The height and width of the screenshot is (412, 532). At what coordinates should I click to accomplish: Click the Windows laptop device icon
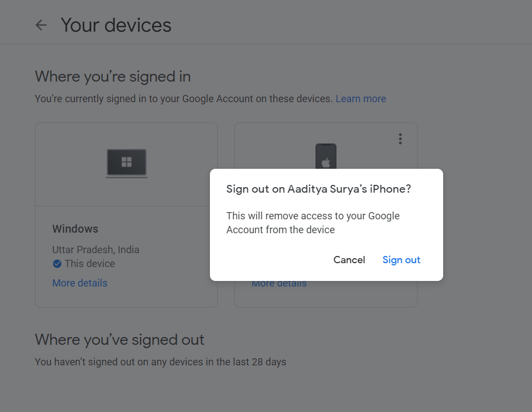click(x=127, y=163)
